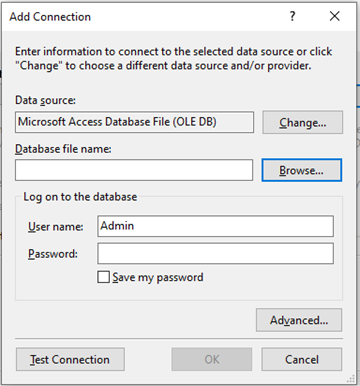Focus the Password input box
360x386 pixels.
point(215,253)
